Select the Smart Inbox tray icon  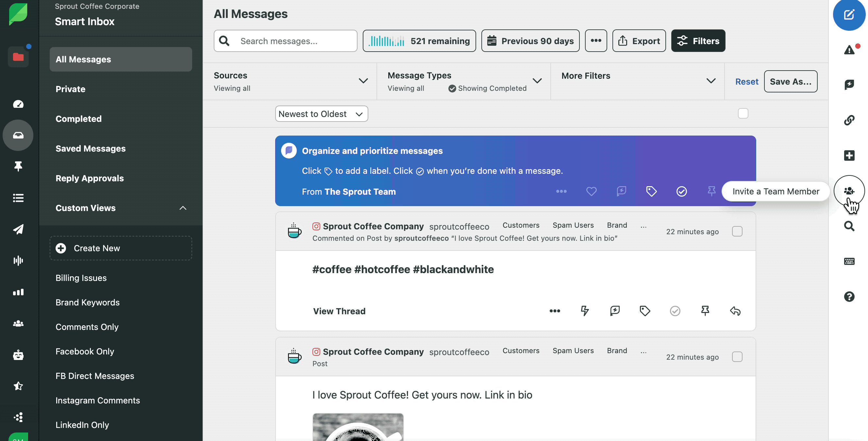pos(18,135)
